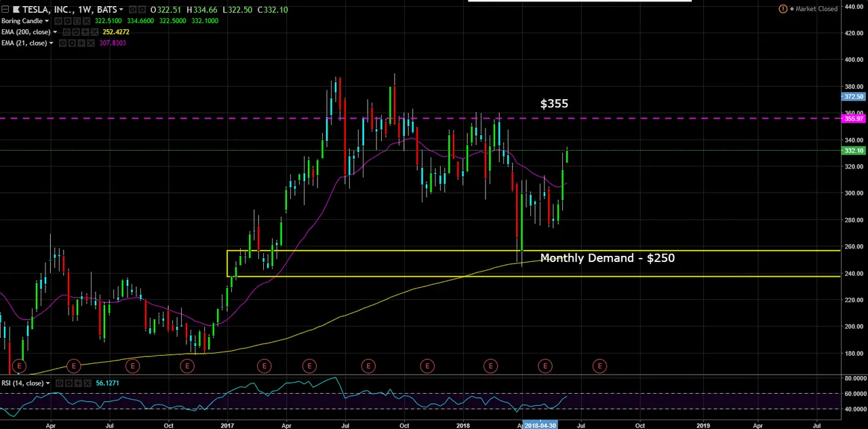Image resolution: width=868 pixels, height=429 pixels.
Task: Click the Market Closed status label
Action: tap(816, 9)
